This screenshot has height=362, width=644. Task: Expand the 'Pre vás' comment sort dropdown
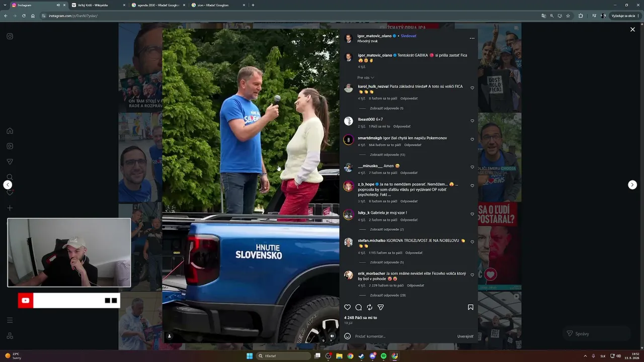click(366, 77)
